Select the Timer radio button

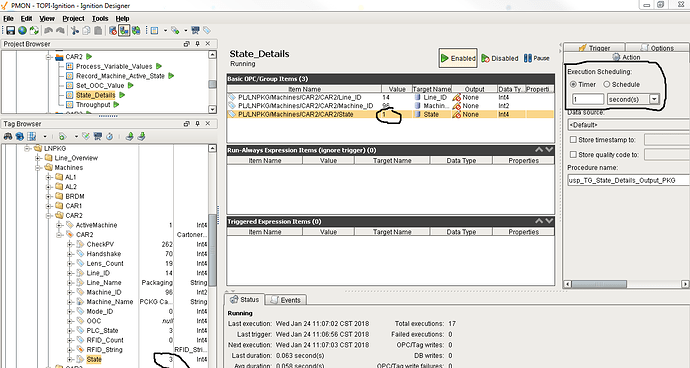(573, 84)
